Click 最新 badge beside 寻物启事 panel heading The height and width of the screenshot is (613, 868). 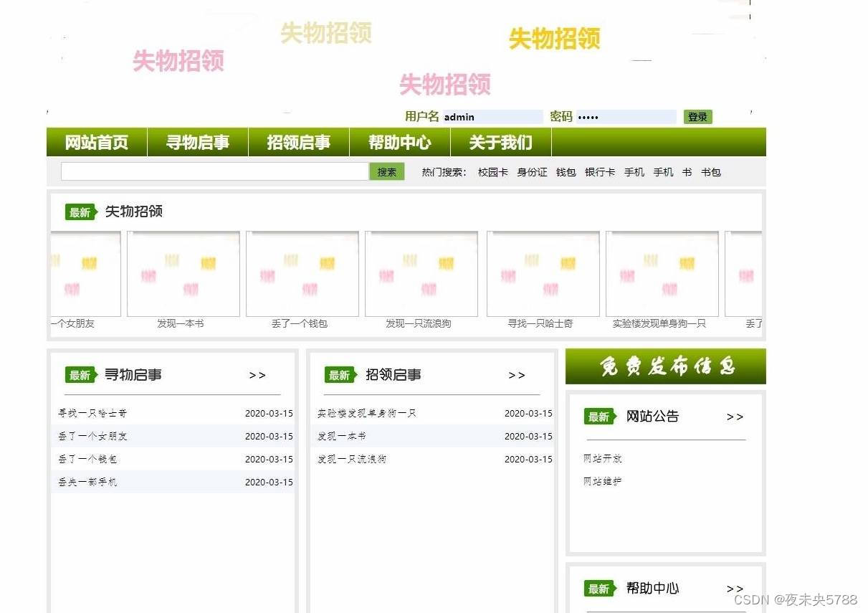[x=81, y=375]
